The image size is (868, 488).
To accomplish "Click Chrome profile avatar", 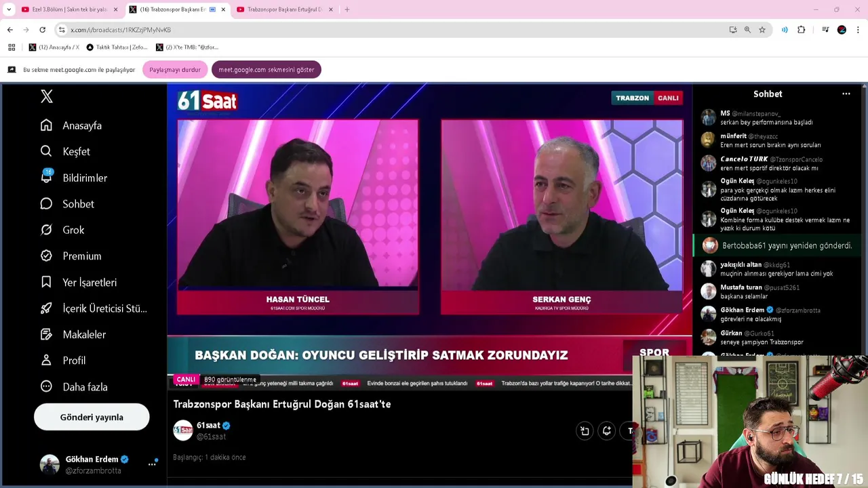I will (842, 30).
